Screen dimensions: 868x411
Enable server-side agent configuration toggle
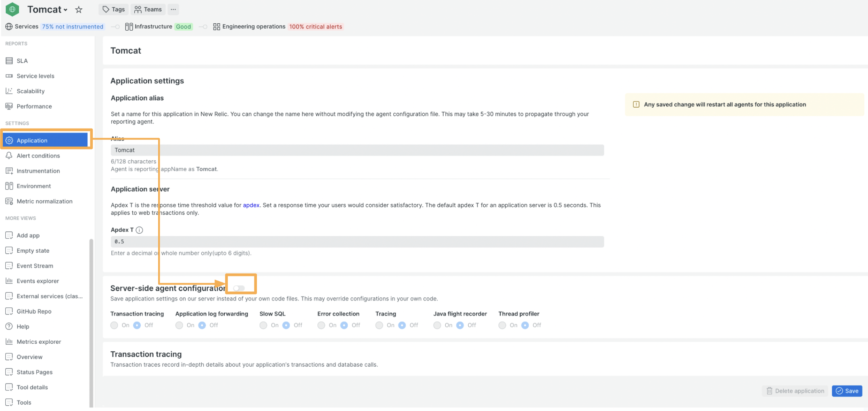239,288
